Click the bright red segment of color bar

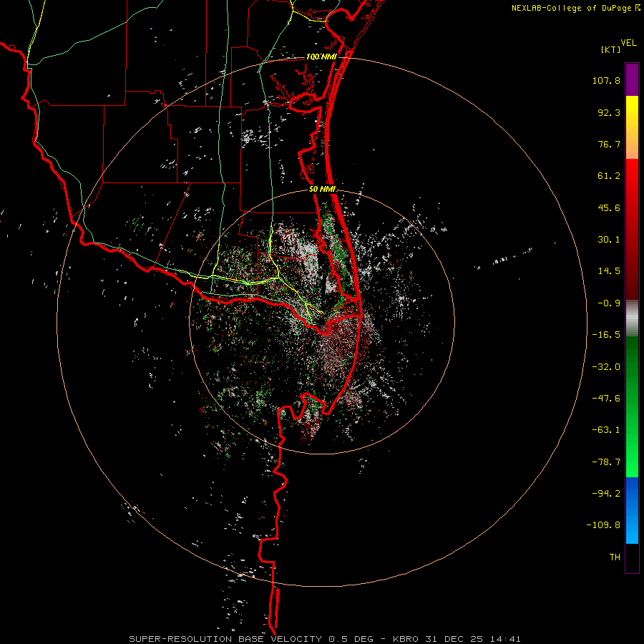[632, 229]
